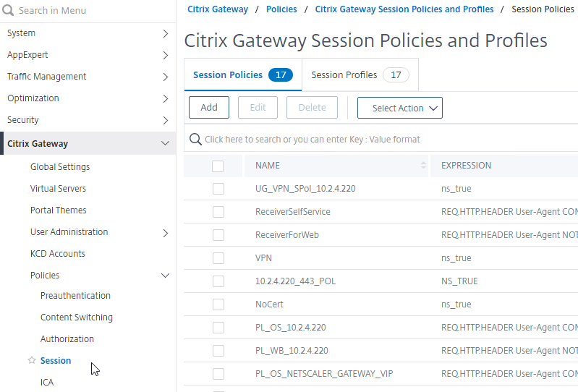Check the 10.2.4.220_443_POL row checkbox

(218, 281)
